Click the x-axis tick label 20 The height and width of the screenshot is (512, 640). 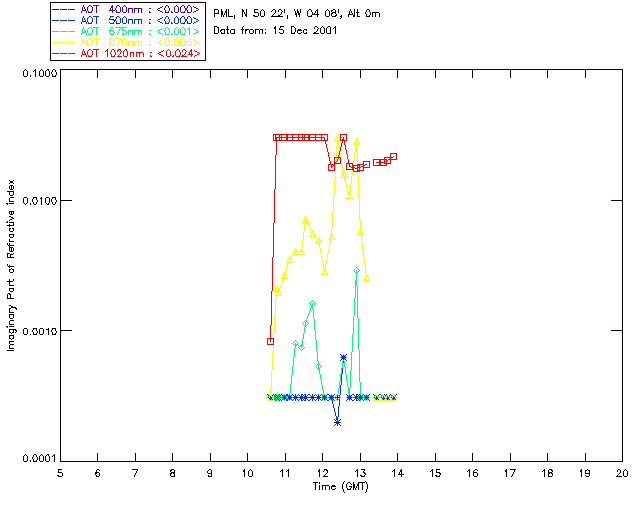point(622,473)
